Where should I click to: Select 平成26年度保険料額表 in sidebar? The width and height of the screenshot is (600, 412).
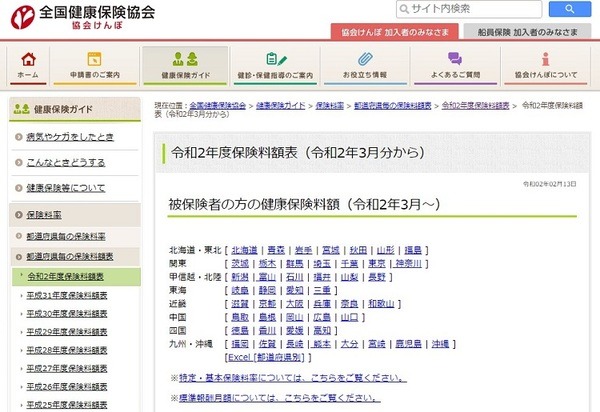[67, 387]
